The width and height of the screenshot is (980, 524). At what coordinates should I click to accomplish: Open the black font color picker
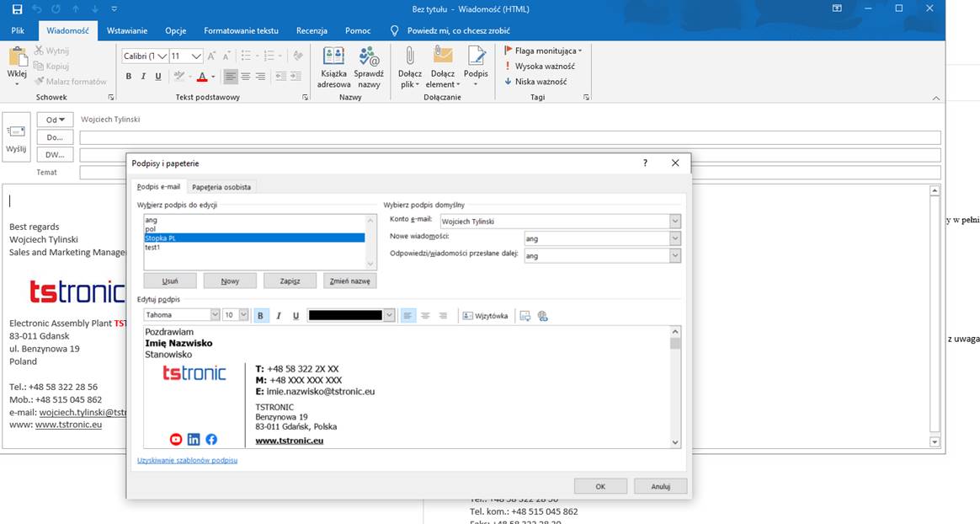[389, 315]
